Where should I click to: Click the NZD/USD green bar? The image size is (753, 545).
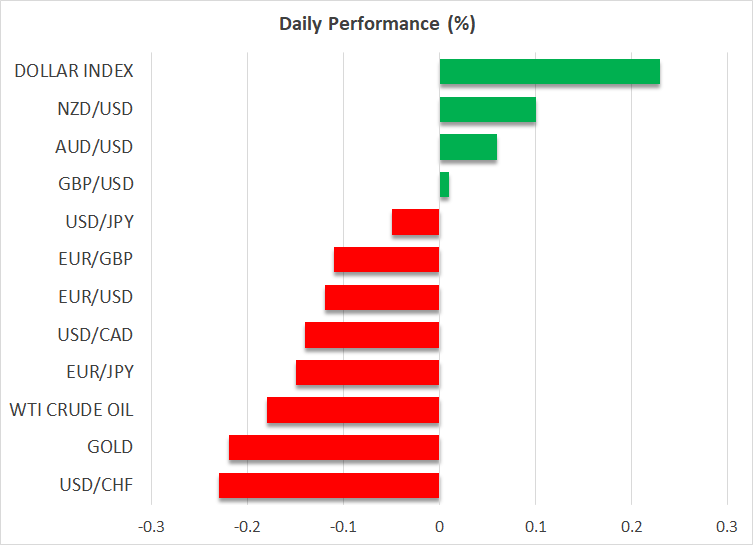[487, 109]
